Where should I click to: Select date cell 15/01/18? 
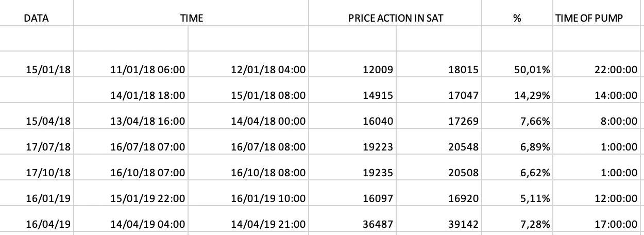pyautogui.click(x=36, y=70)
